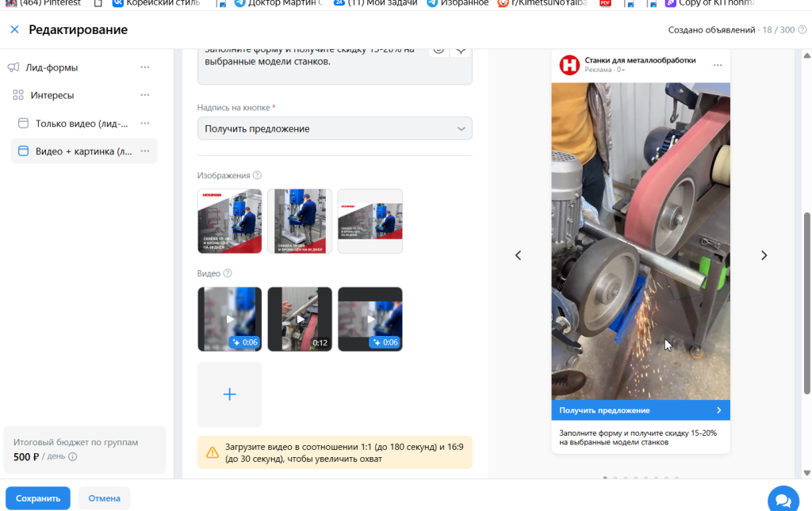The width and height of the screenshot is (812, 511).
Task: Click Сохранить to save changes
Action: point(38,498)
